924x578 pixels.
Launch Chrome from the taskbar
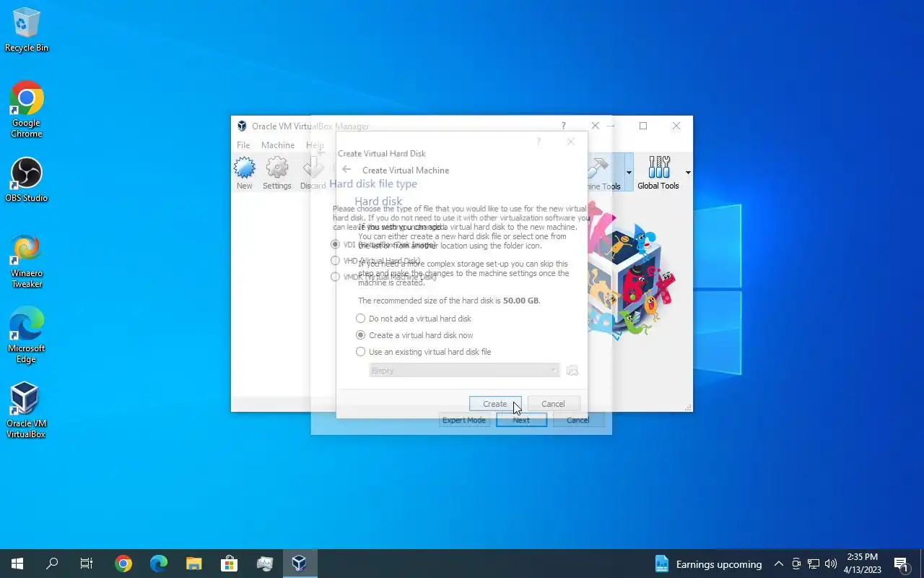tap(123, 564)
